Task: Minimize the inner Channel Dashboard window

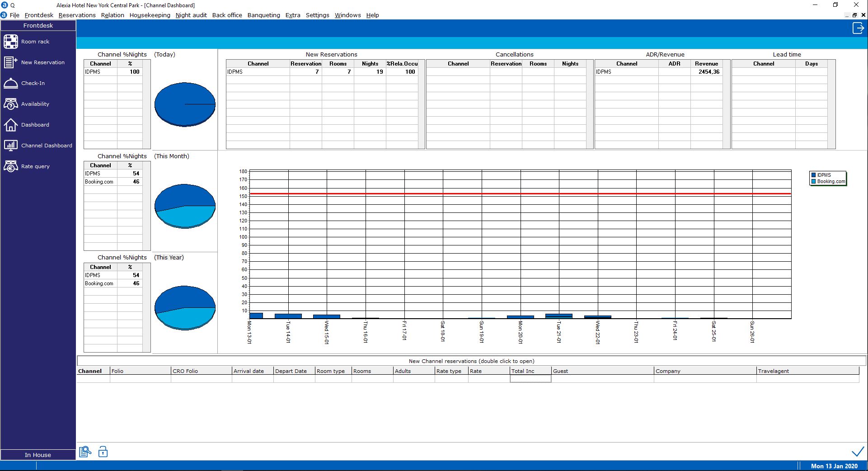Action: (847, 15)
